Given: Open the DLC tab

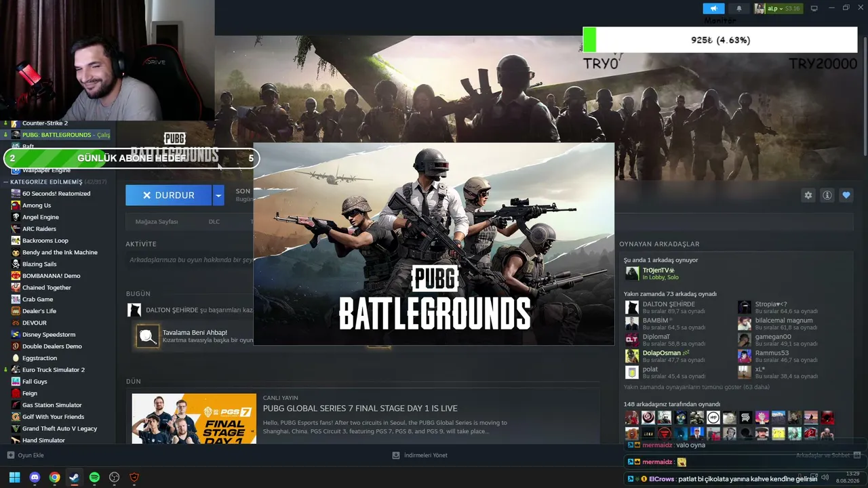Looking at the screenshot, I should pyautogui.click(x=214, y=222).
